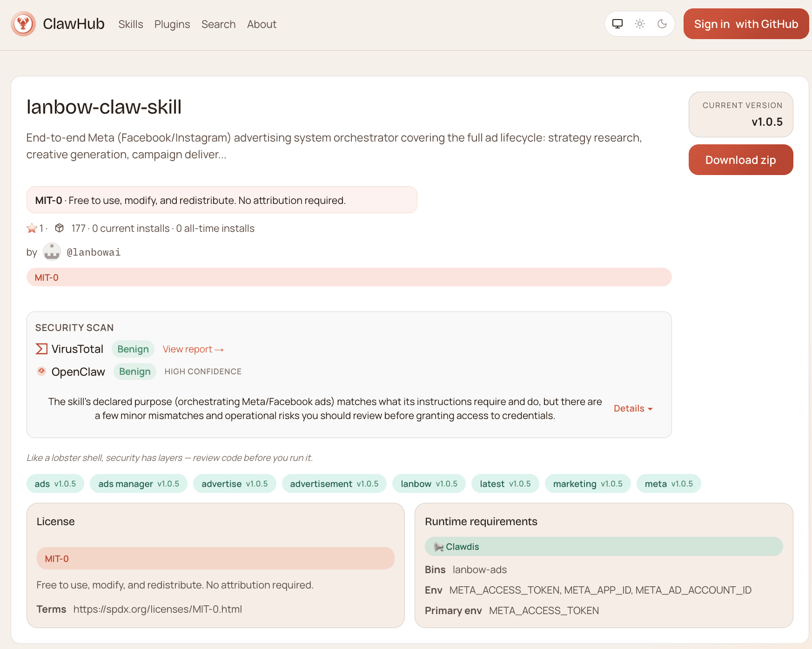Click the OpenClaw Benign badge
This screenshot has height=649, width=812.
135,372
